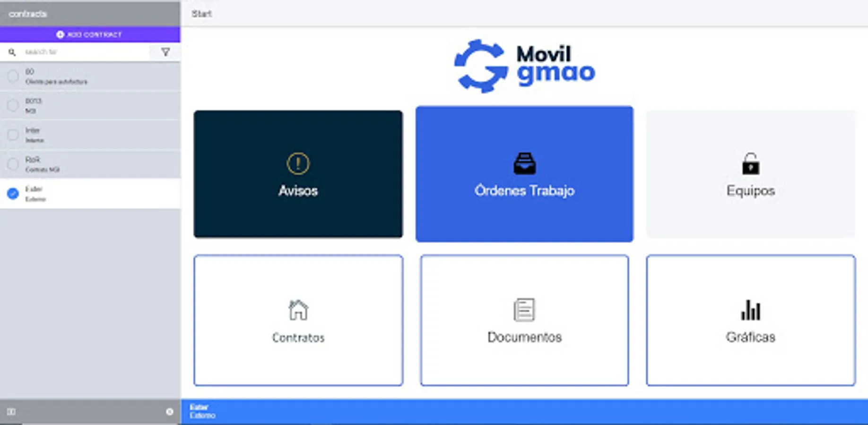Tick the selector for contract Inter
The height and width of the screenshot is (425, 868).
(x=13, y=135)
